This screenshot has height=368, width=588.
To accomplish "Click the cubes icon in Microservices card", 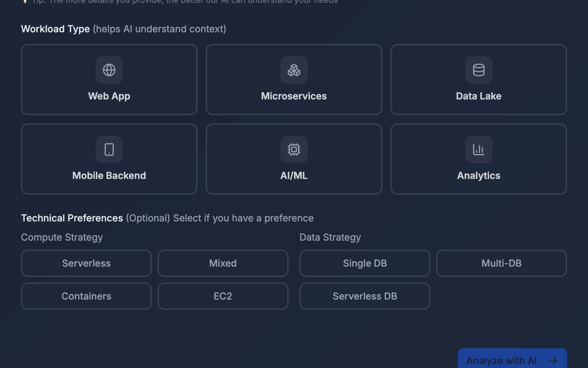I will pyautogui.click(x=294, y=70).
